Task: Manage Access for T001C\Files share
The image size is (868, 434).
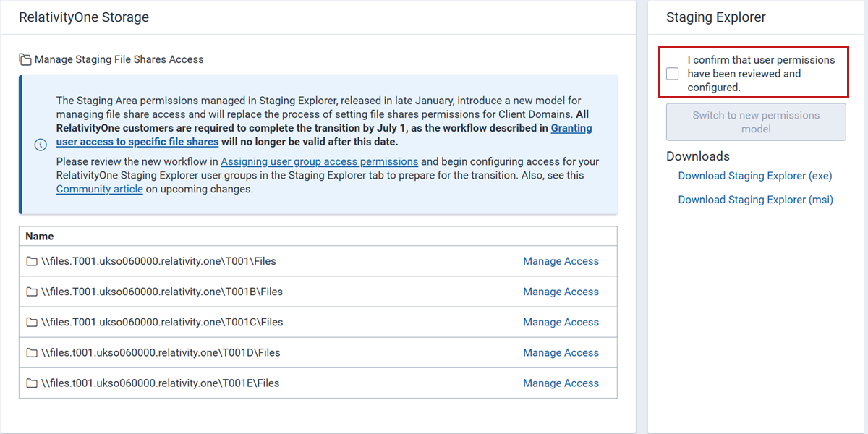Action: 561,322
